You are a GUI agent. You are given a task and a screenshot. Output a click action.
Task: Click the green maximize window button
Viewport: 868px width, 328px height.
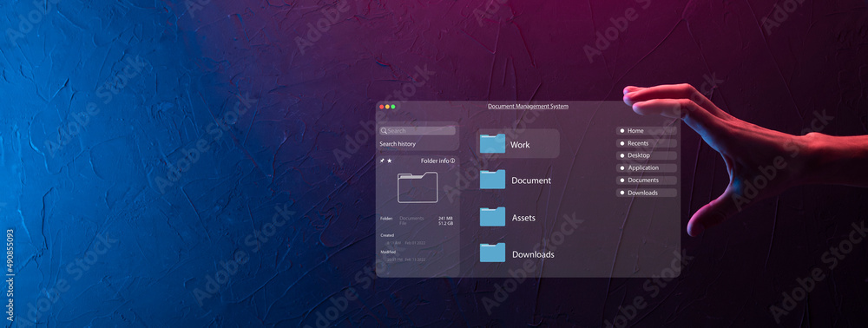tap(393, 107)
